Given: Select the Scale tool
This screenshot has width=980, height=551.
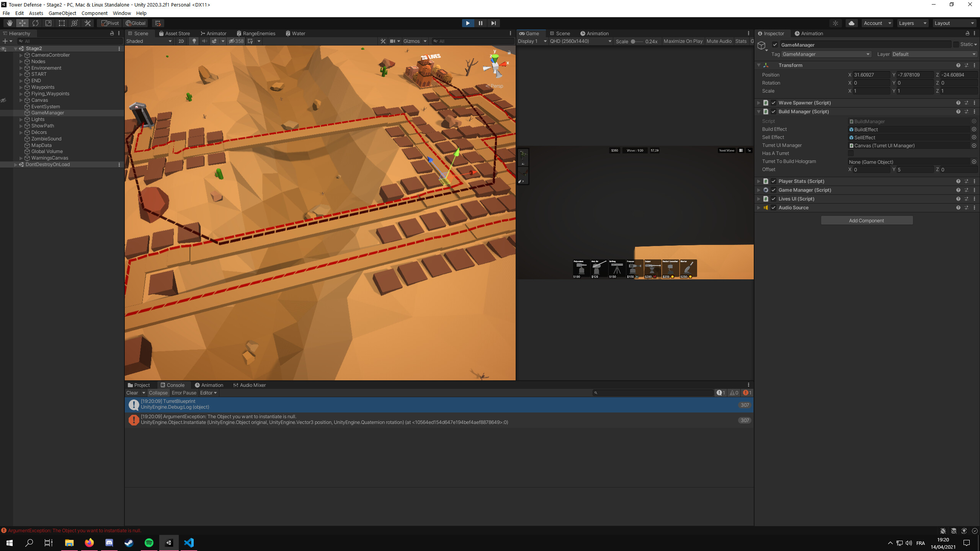Looking at the screenshot, I should (48, 23).
